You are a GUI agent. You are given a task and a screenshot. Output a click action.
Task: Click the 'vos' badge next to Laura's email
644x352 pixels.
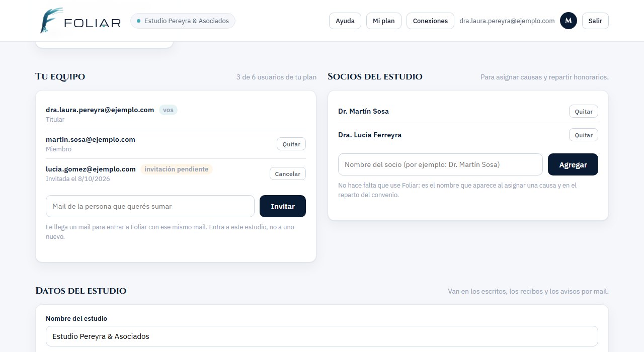pyautogui.click(x=168, y=110)
